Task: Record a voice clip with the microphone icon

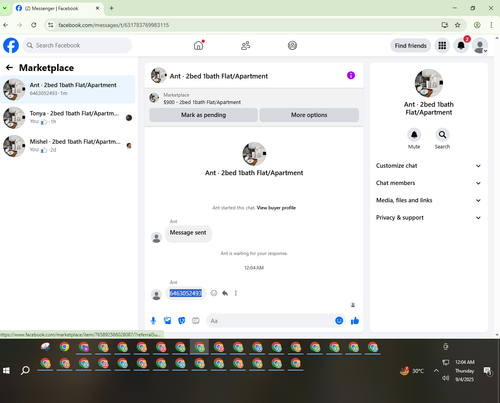Action: pyautogui.click(x=153, y=321)
